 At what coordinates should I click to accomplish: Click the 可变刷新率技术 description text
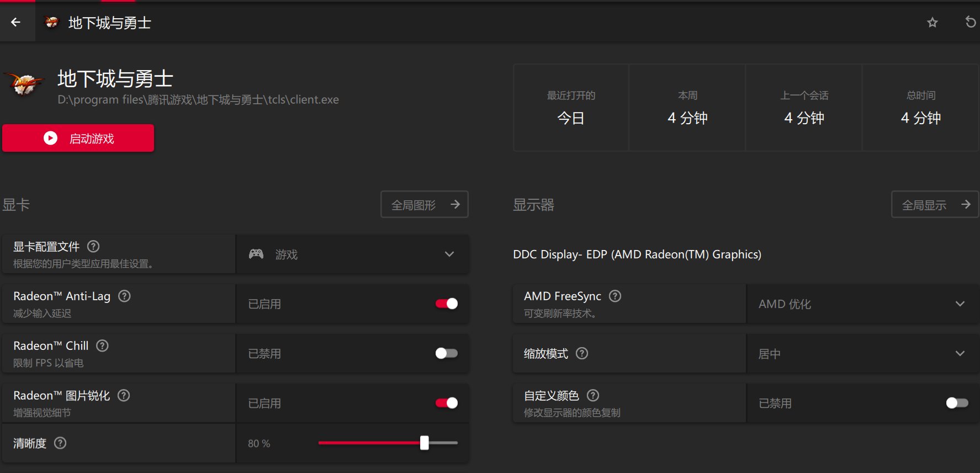click(x=560, y=313)
